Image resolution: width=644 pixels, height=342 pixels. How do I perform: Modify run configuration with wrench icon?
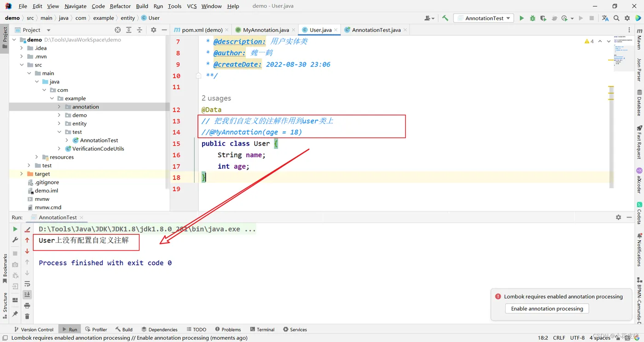click(15, 240)
